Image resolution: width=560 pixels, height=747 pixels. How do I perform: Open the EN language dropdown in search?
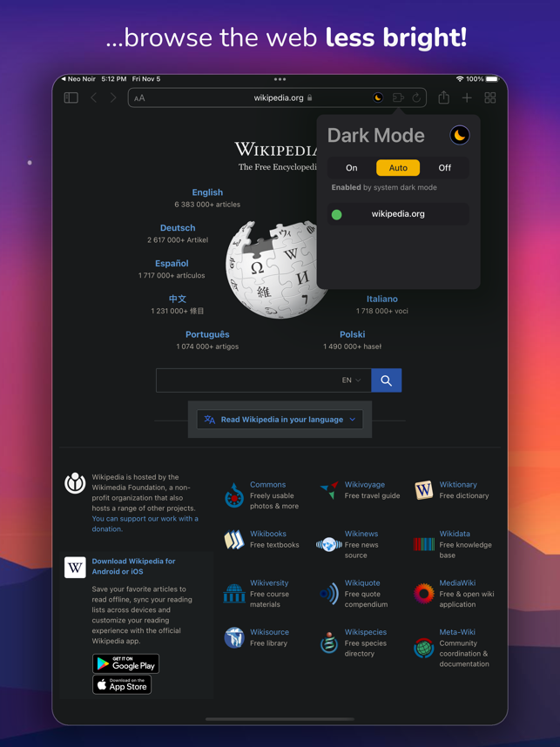click(x=351, y=380)
